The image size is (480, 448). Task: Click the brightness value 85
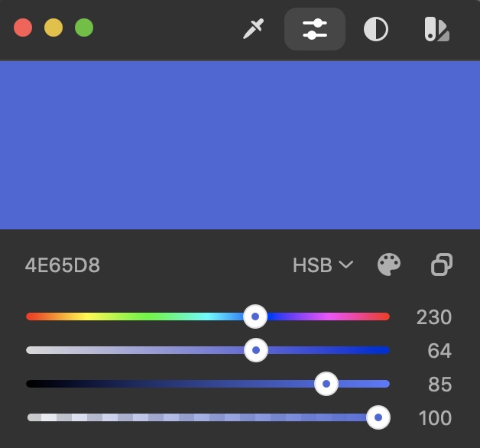coord(440,385)
